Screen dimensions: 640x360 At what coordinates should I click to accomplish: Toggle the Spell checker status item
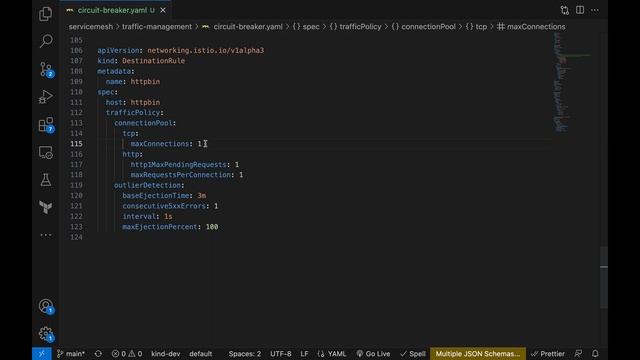413,353
